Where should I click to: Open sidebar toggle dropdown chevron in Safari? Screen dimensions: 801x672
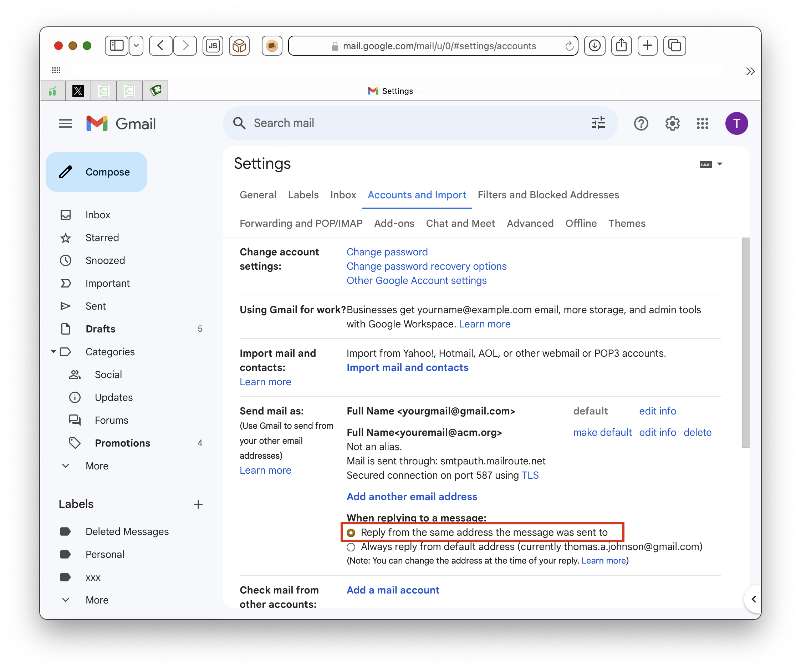click(136, 46)
